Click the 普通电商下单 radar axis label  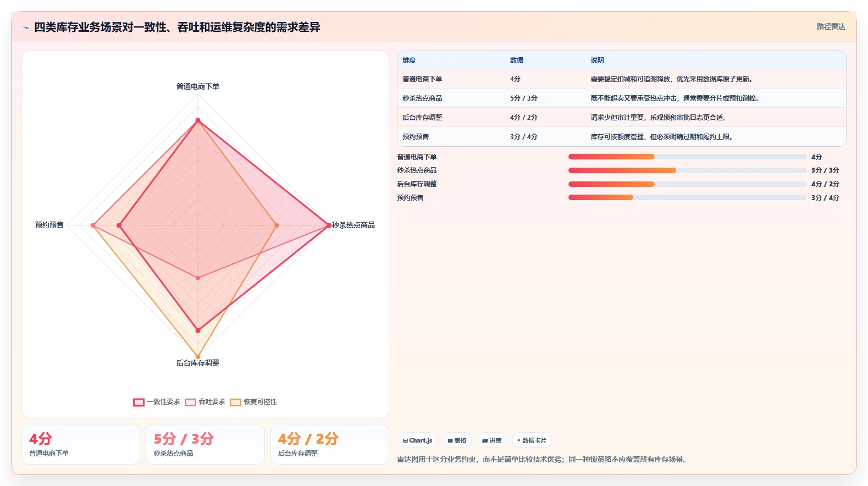pos(198,86)
